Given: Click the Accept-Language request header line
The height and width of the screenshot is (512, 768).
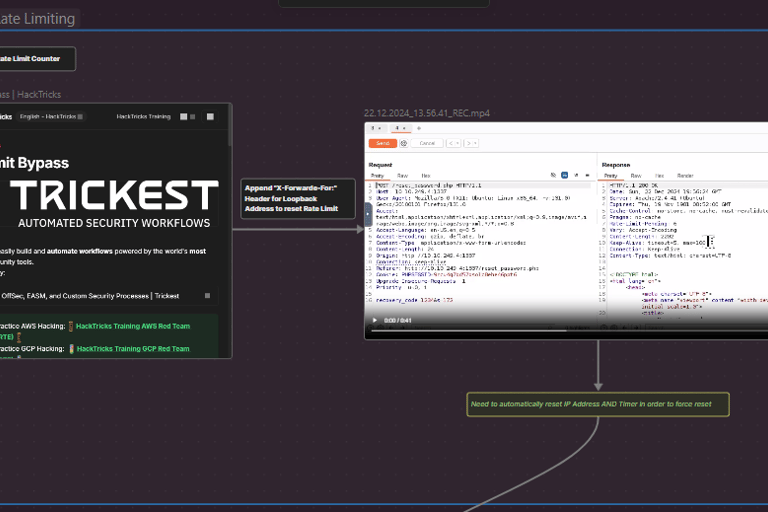Looking at the screenshot, I should pyautogui.click(x=425, y=230).
